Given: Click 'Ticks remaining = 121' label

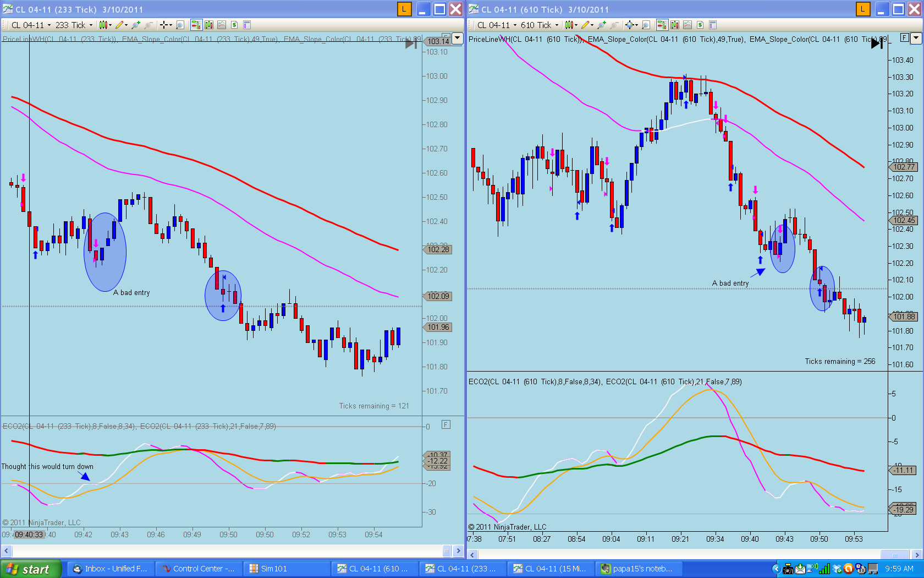Looking at the screenshot, I should [x=374, y=406].
